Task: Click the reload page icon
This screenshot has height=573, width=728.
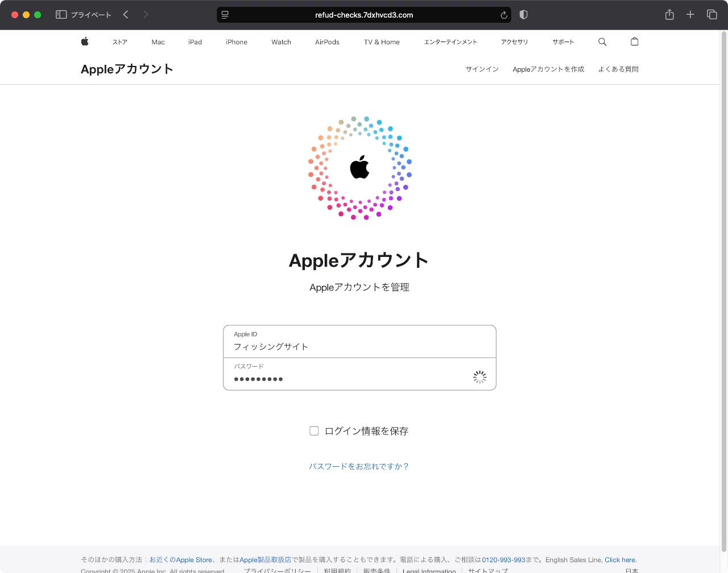Action: 503,15
